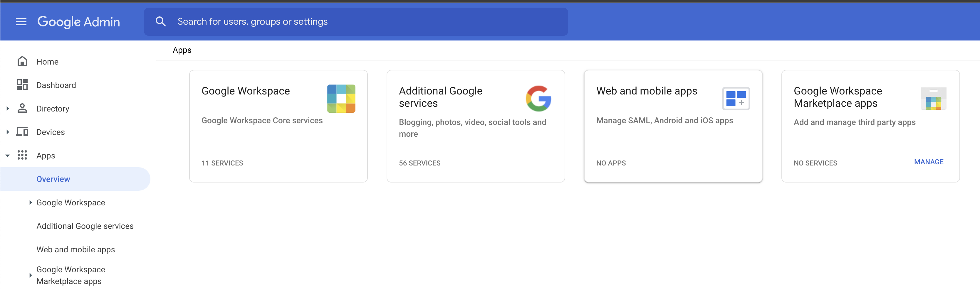The height and width of the screenshot is (294, 980).
Task: Click the Google G logo icon
Action: tap(538, 99)
